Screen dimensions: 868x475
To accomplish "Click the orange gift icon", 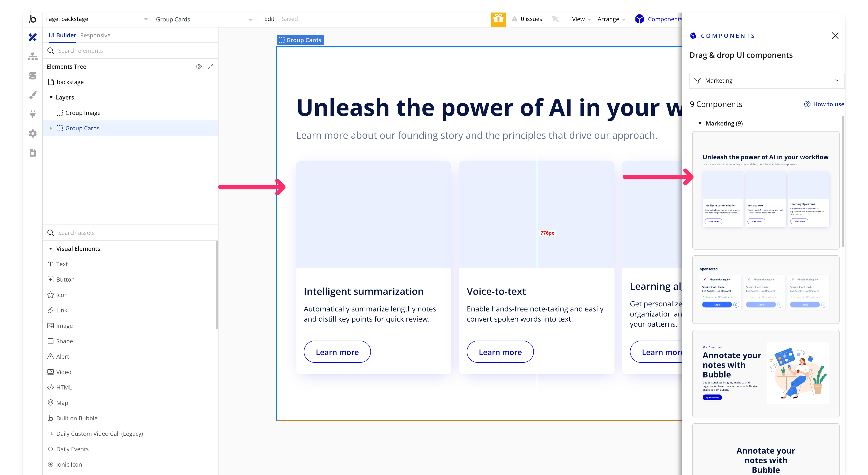I will (x=498, y=19).
